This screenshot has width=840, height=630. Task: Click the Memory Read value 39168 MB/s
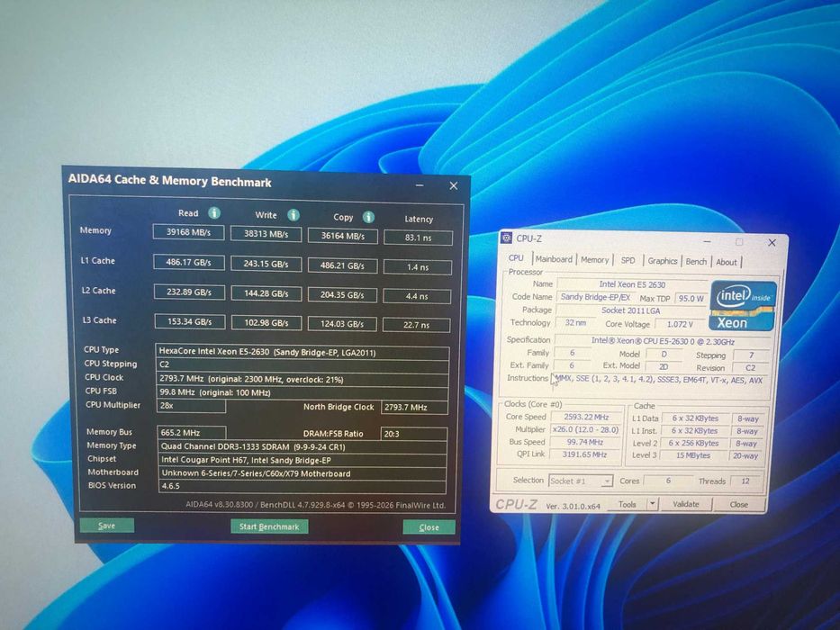pos(188,232)
